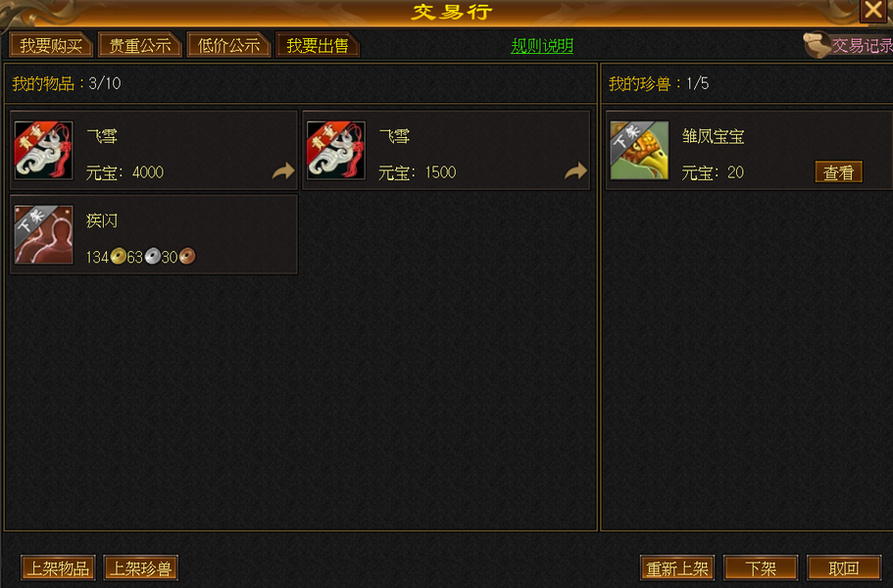This screenshot has width=893, height=588.
Task: Click the 雏凤宝宝 pet portrait icon
Action: coord(639,150)
